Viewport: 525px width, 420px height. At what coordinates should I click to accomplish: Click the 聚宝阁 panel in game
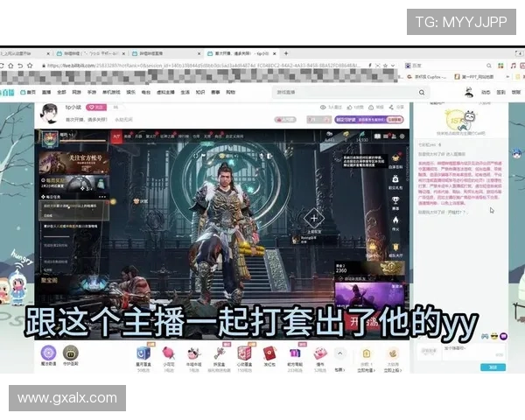click(72, 284)
